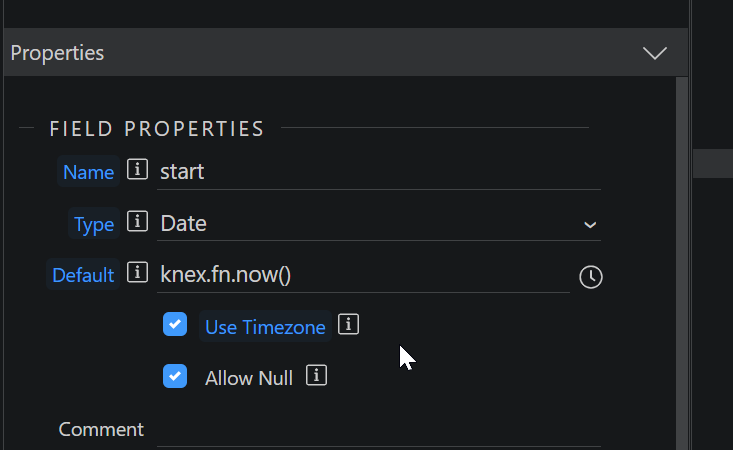
Task: Click the info icon beside Default
Action: pos(137,272)
